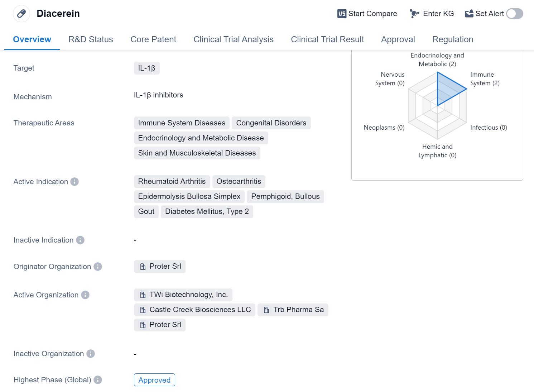Click the Set Alert bell icon
534x392 pixels.
pyautogui.click(x=469, y=14)
